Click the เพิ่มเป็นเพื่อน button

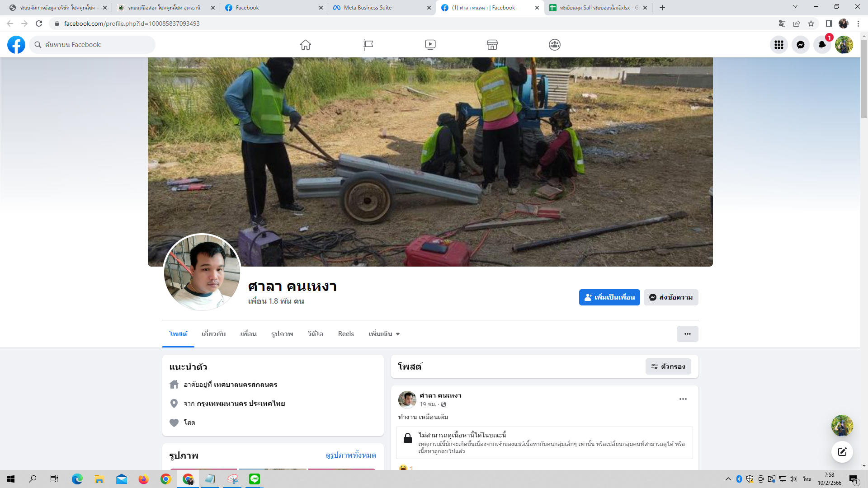(609, 297)
